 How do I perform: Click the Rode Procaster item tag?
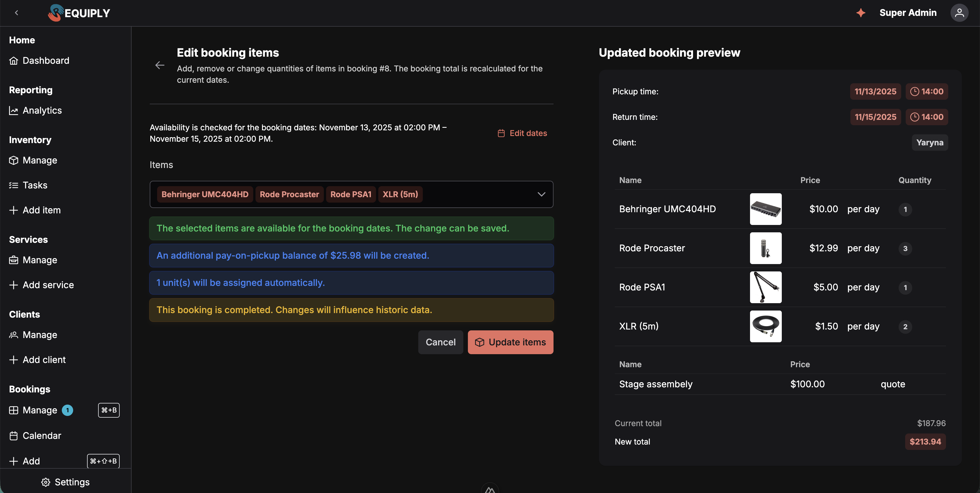(289, 194)
